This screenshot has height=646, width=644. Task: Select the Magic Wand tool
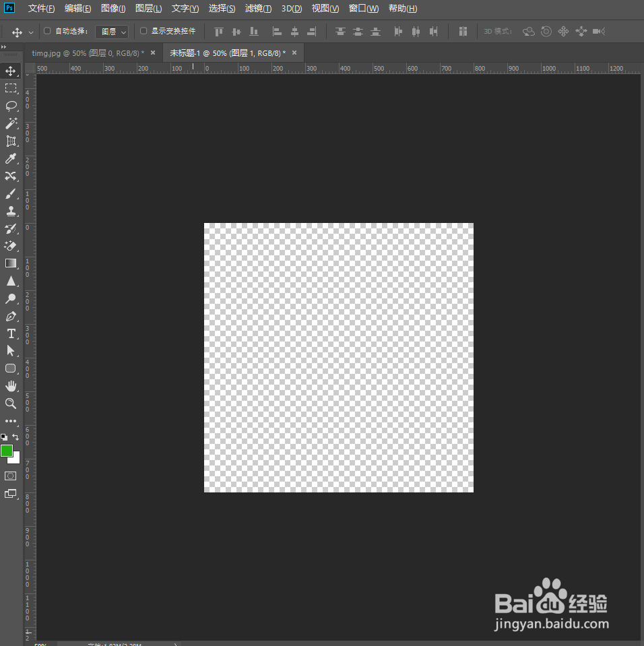point(11,123)
